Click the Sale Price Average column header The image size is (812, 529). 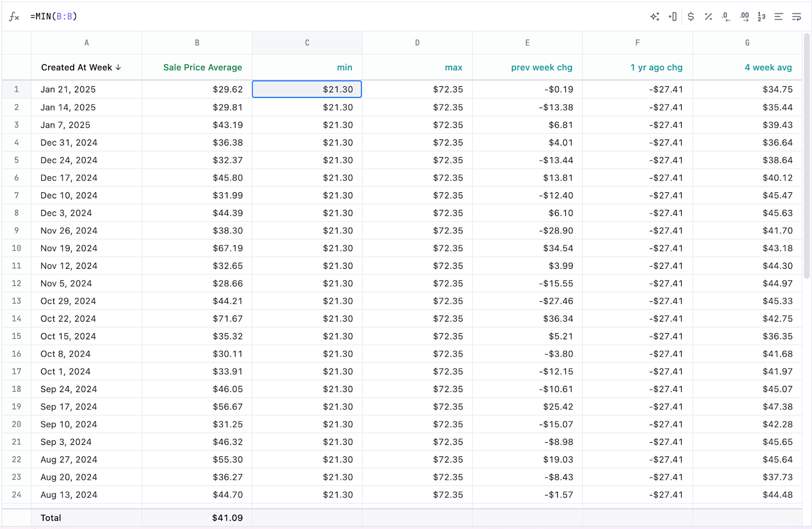pos(202,67)
